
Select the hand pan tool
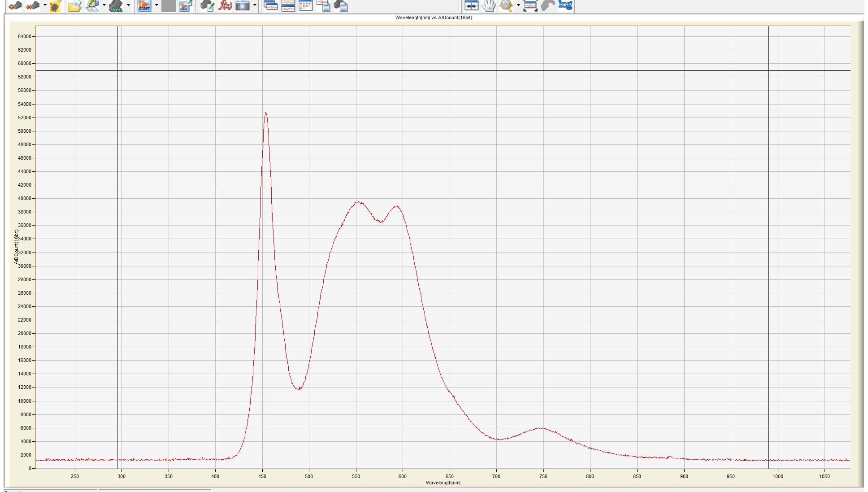click(489, 6)
